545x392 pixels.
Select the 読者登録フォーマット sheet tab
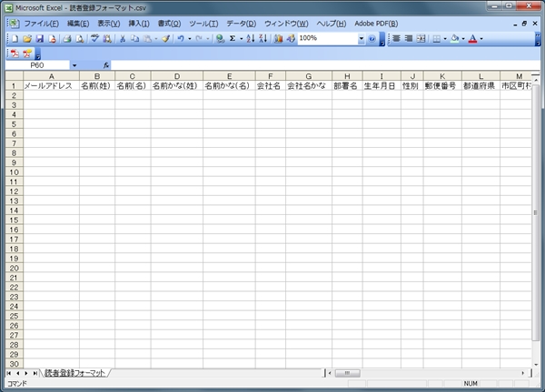[74, 373]
